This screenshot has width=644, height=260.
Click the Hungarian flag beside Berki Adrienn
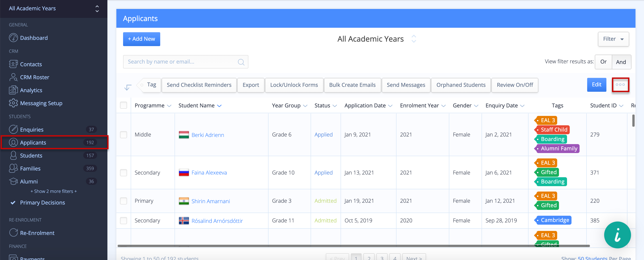pyautogui.click(x=184, y=135)
